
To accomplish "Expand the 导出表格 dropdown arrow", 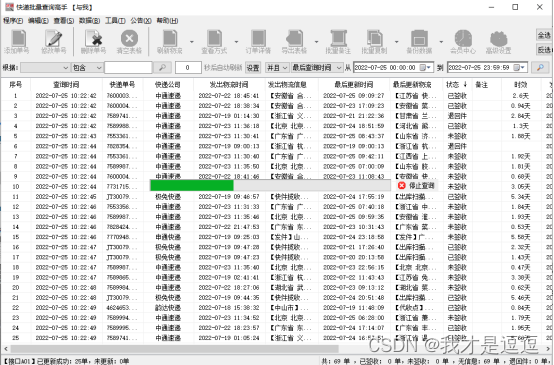I will coord(317,42).
